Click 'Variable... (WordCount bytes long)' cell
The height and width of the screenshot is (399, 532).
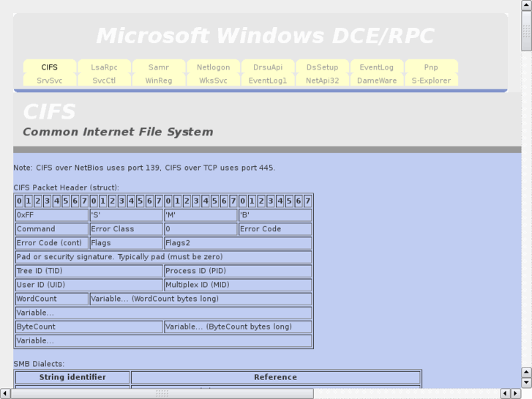tap(201, 299)
